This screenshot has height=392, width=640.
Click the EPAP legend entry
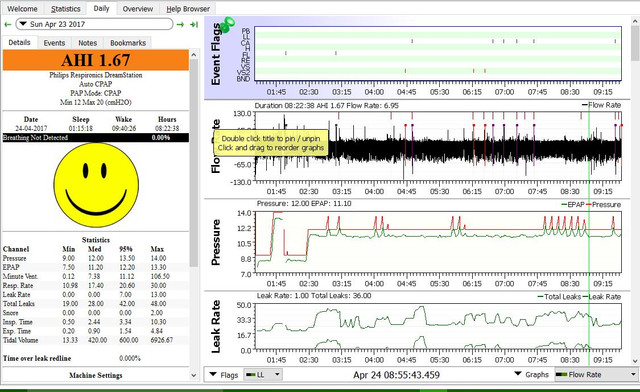pyautogui.click(x=573, y=205)
